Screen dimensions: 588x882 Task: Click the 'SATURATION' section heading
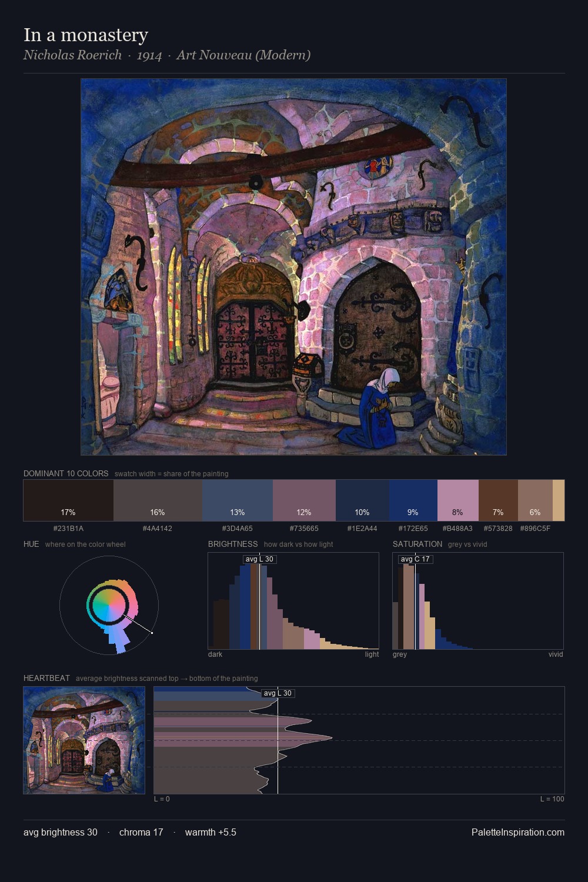click(x=417, y=544)
